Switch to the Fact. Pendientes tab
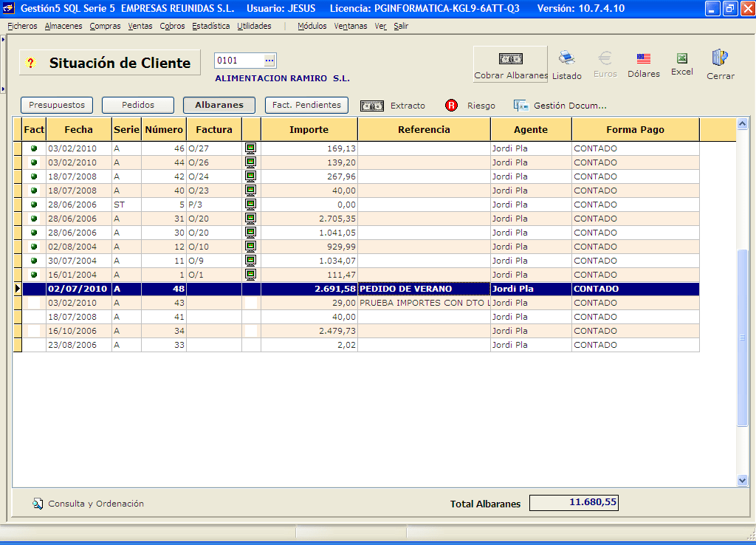756x545 pixels. (x=306, y=106)
